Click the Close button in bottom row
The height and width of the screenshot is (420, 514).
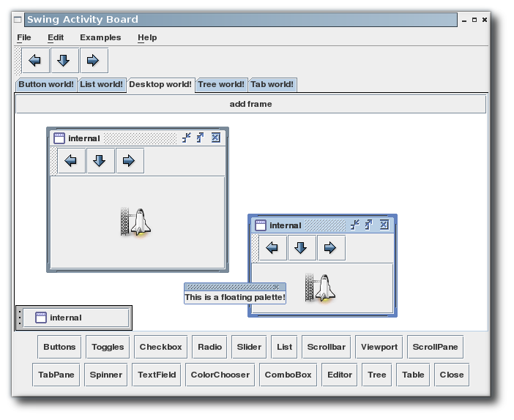452,375
